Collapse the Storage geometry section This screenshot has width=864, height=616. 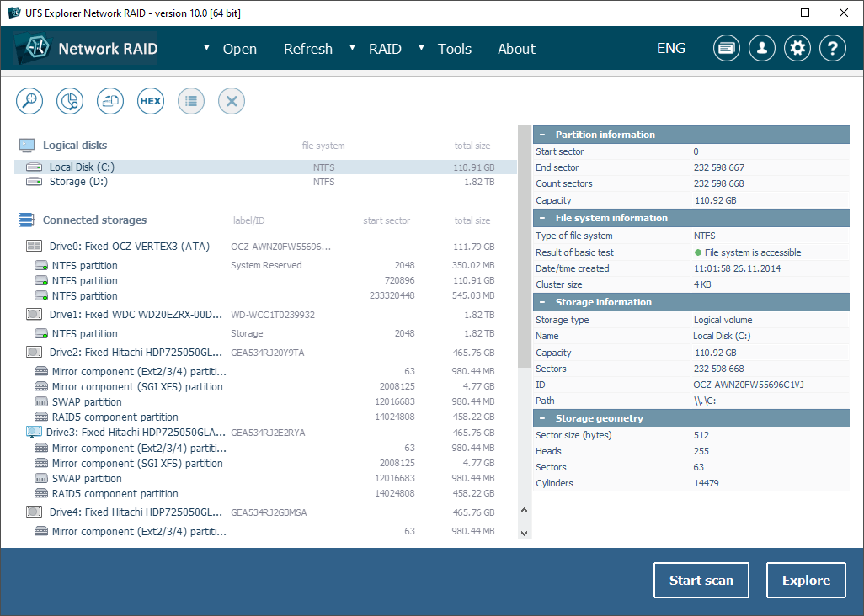[542, 418]
